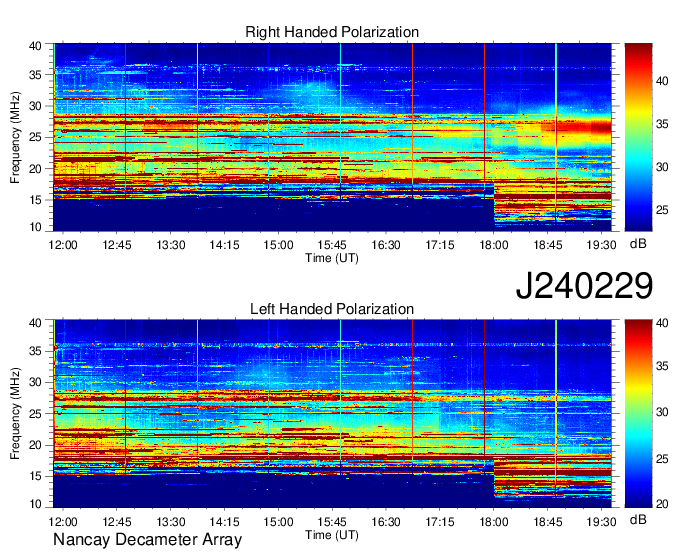Click the "18:00" time tick of the lower plot
Screen dimensions: 680x552
[494, 522]
